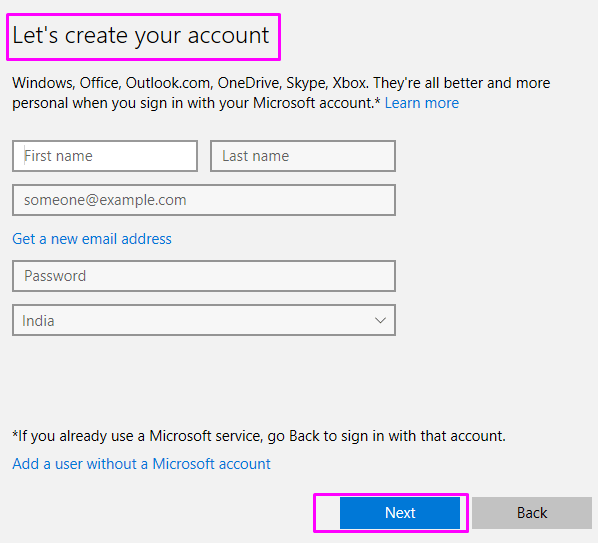598x543 pixels.
Task: Open the Learn more link
Action: point(421,103)
